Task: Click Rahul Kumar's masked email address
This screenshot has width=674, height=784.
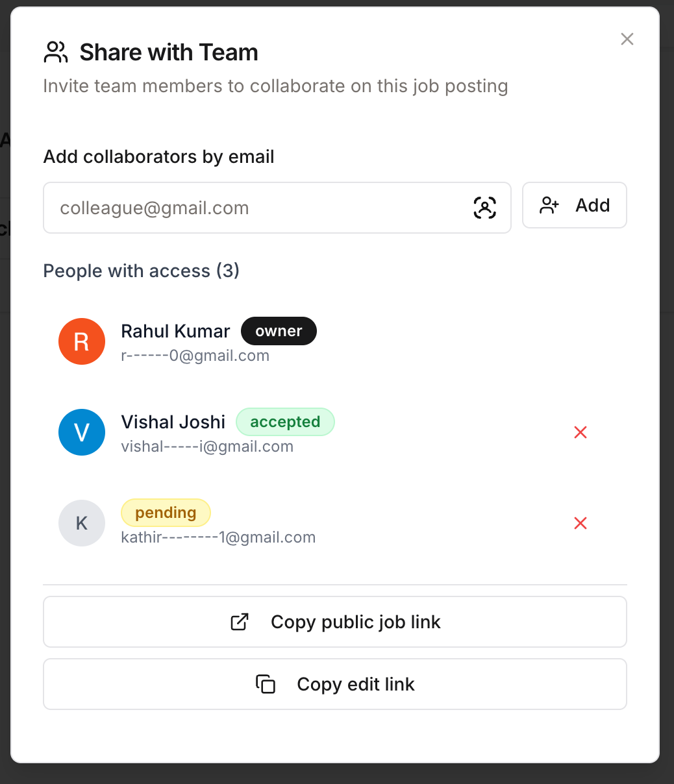Action: click(x=195, y=356)
